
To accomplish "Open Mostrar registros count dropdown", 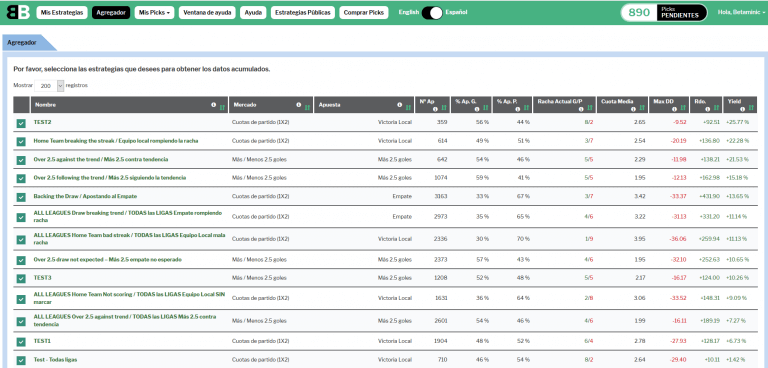I will (49, 86).
